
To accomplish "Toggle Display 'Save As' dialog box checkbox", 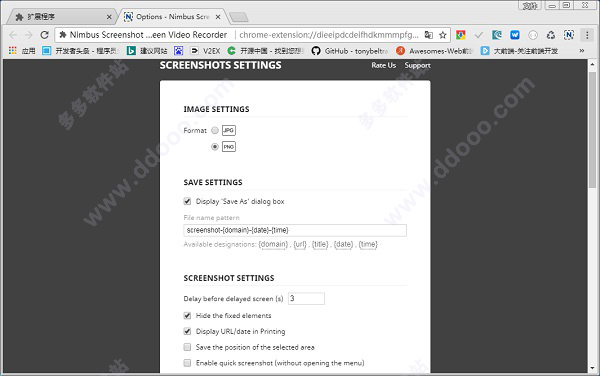I will (x=187, y=201).
